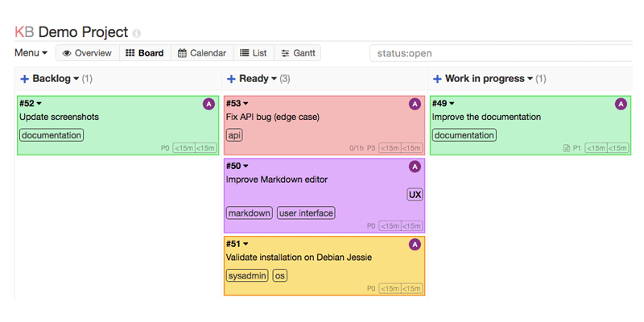644x322 pixels.
Task: Click the assignee avatar on task #50
Action: 415,167
